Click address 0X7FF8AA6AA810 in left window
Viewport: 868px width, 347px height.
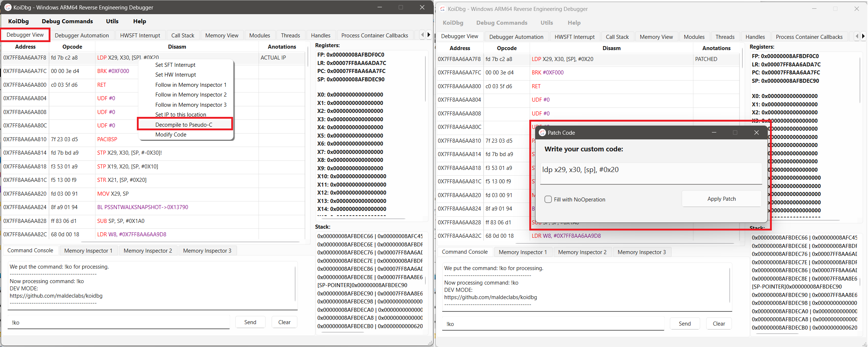(x=25, y=139)
